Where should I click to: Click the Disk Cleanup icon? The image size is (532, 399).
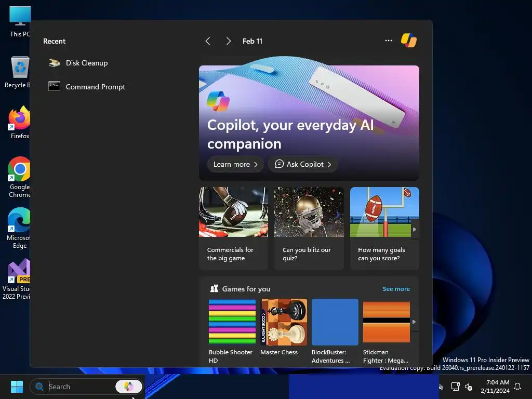[54, 63]
